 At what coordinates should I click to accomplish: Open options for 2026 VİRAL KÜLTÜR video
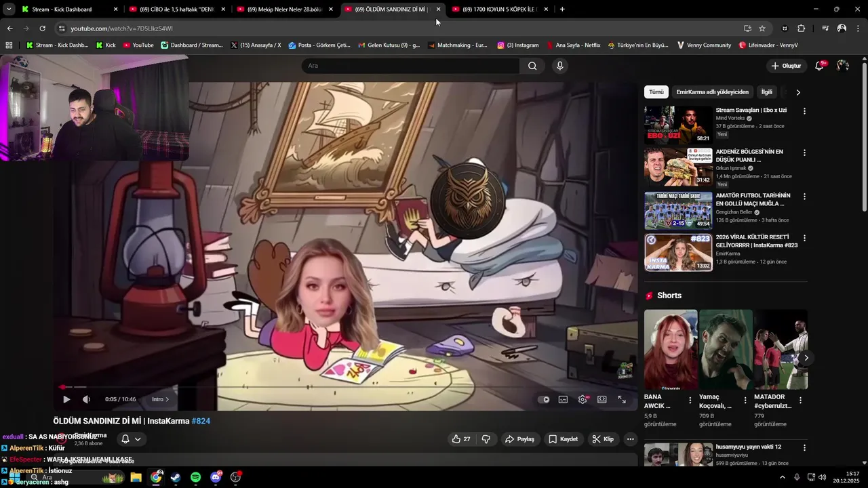[804, 238]
